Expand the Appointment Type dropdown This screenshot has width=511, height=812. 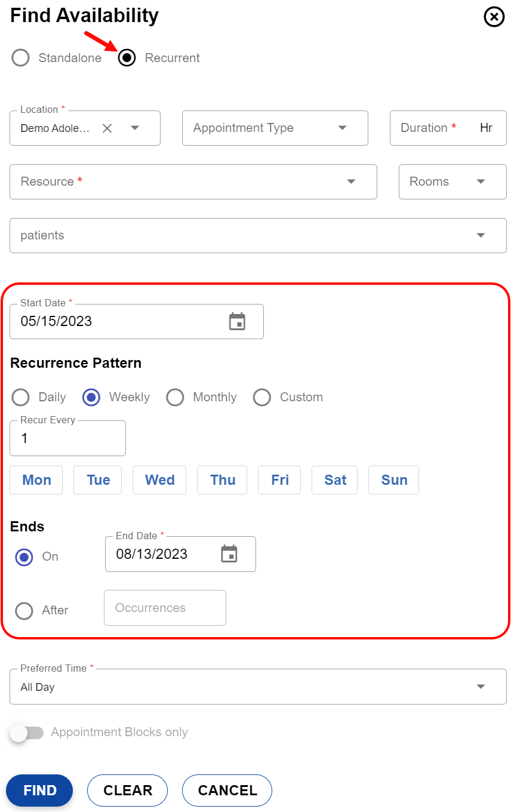click(342, 128)
